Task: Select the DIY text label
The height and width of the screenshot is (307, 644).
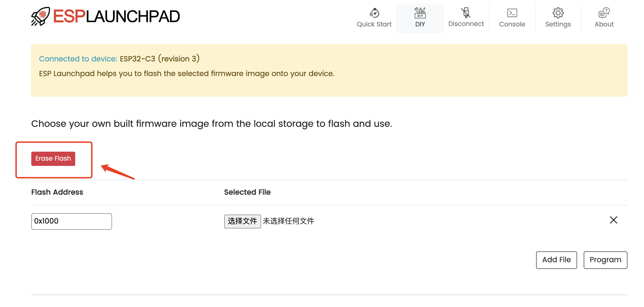Action: pyautogui.click(x=420, y=24)
